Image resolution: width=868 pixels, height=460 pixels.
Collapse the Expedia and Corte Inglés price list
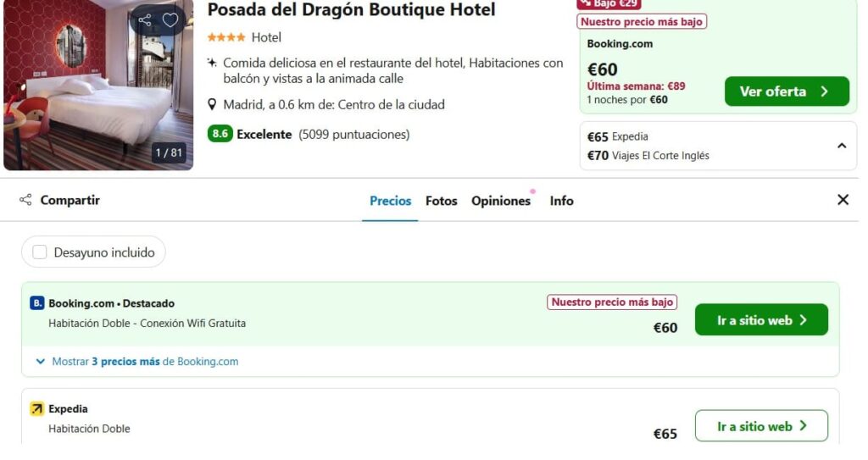click(842, 147)
